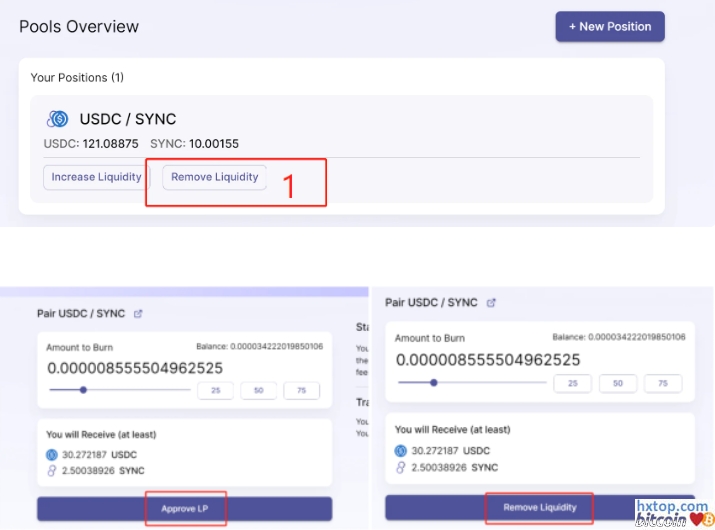Click Remove Liquidity in the USDC / SYNC position card
Screen dimensions: 715x530
(x=215, y=177)
